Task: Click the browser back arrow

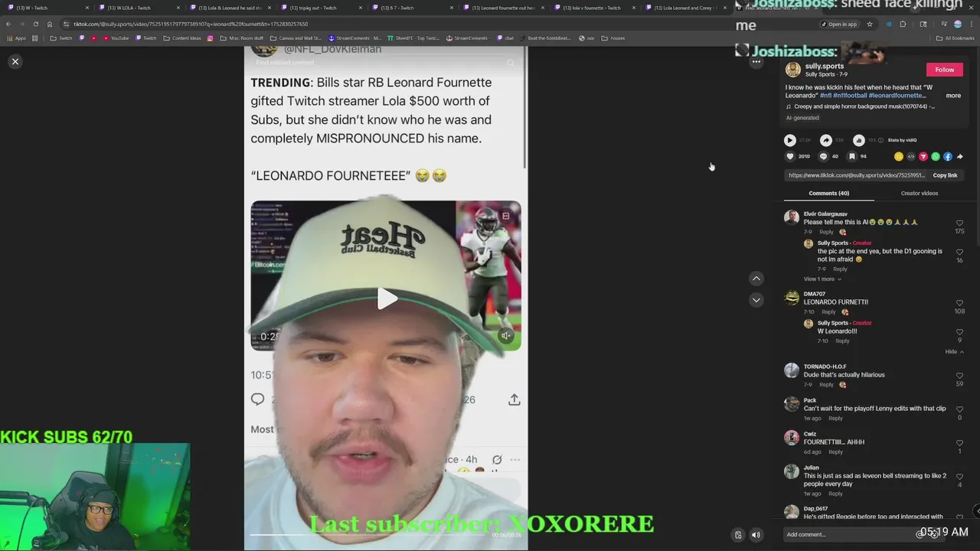Action: click(x=8, y=24)
